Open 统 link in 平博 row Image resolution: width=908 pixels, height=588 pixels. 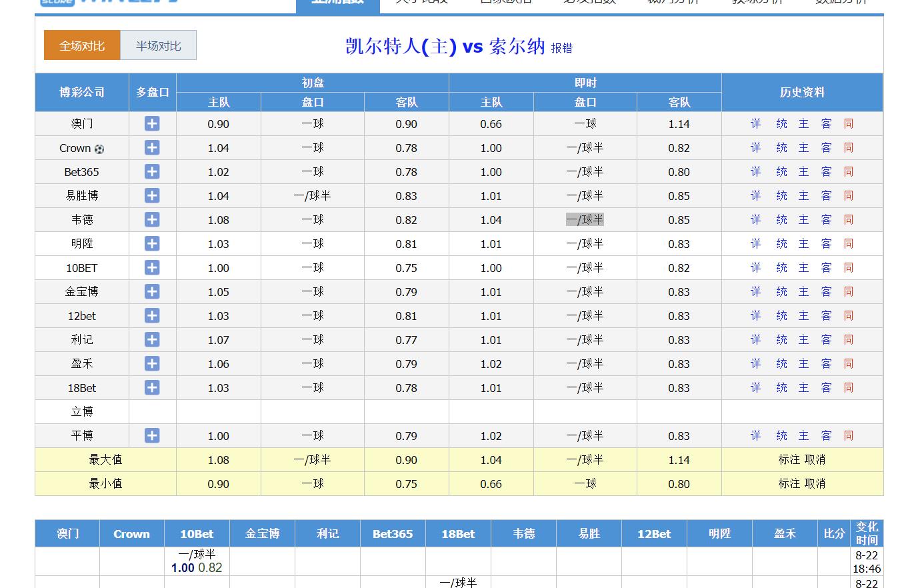click(781, 435)
